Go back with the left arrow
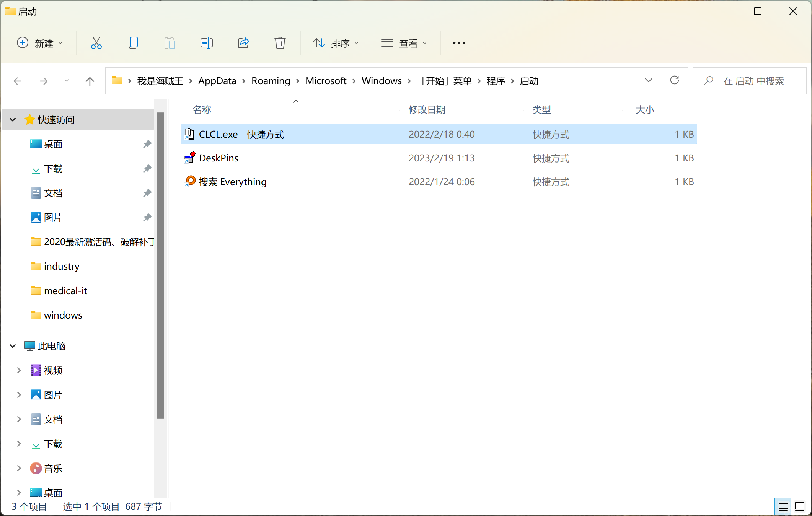Image resolution: width=812 pixels, height=516 pixels. [17, 81]
